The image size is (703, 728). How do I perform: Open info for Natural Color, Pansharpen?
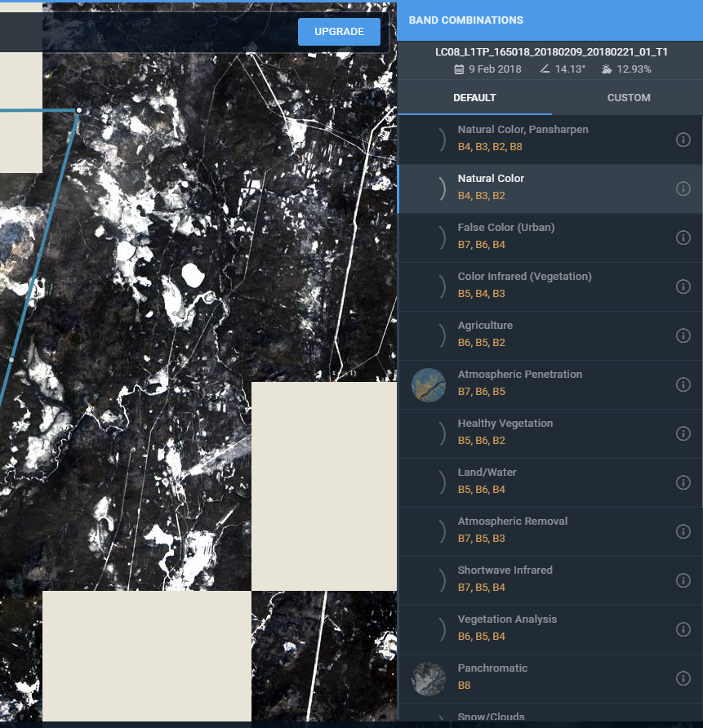(x=683, y=140)
